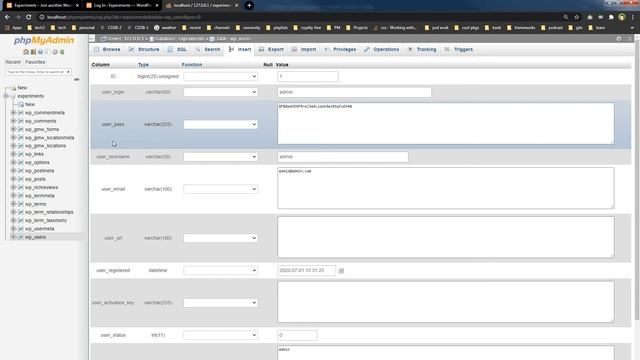Open the Triggers tab
The image size is (640, 360).
pos(458,49)
